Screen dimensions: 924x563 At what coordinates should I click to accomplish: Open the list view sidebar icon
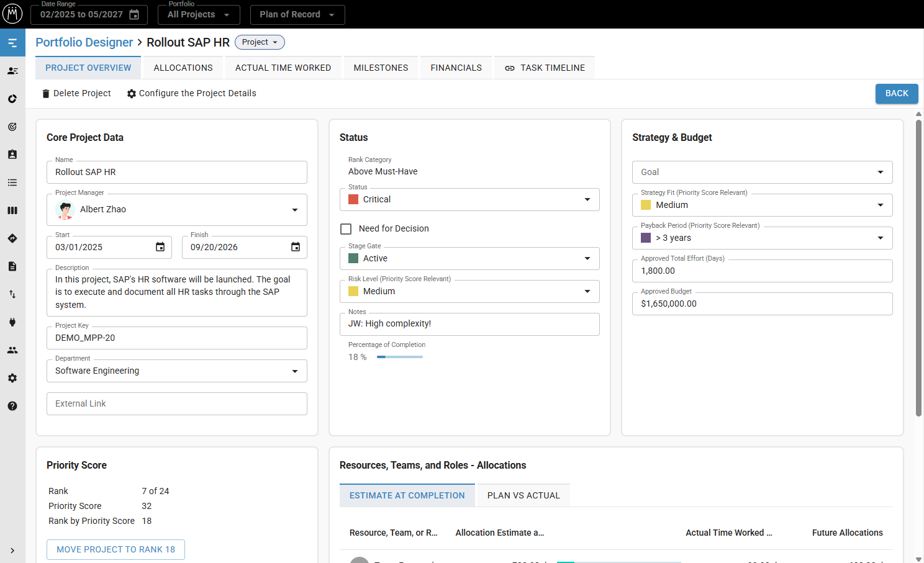12,182
